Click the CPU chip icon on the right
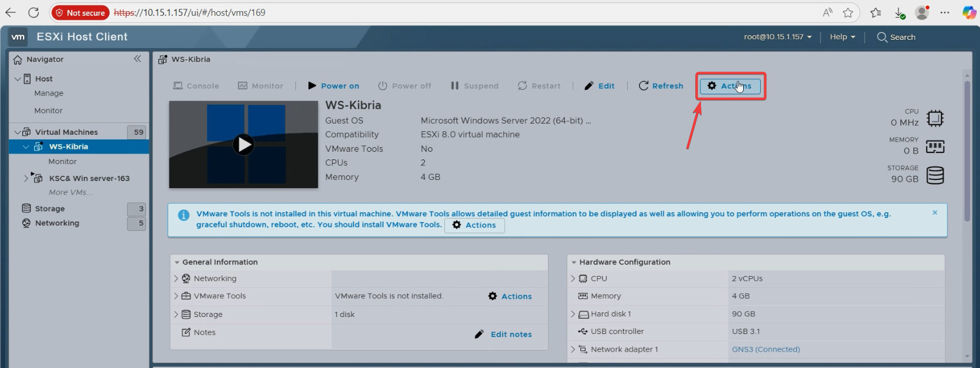 (x=935, y=118)
